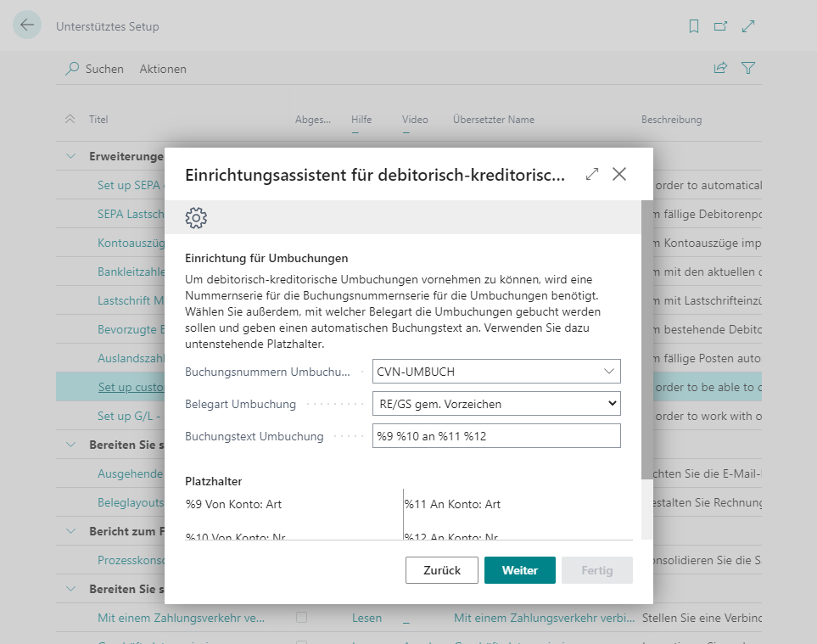
Task: Collapse the last Bereiten Sie group
Action: click(x=71, y=590)
